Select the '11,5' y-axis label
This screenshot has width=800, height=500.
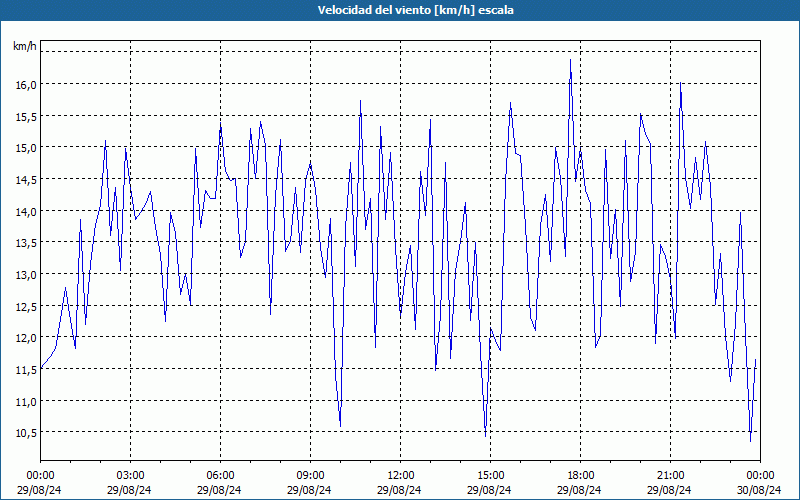click(x=27, y=369)
